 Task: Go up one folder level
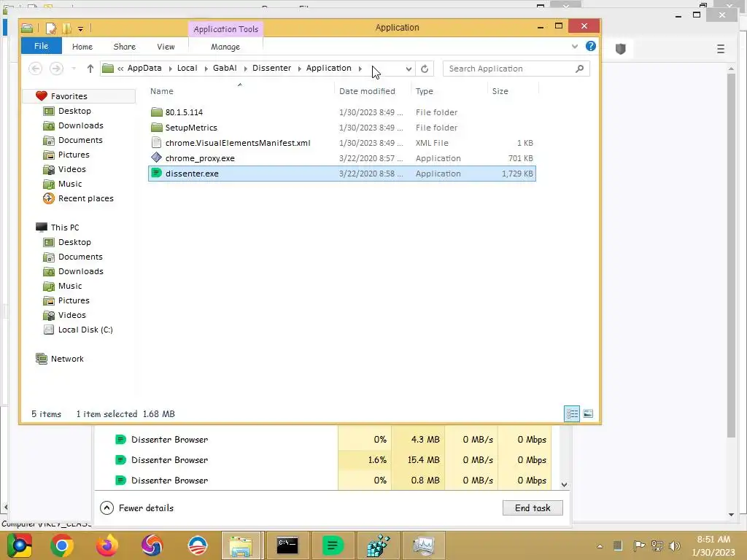tap(90, 69)
